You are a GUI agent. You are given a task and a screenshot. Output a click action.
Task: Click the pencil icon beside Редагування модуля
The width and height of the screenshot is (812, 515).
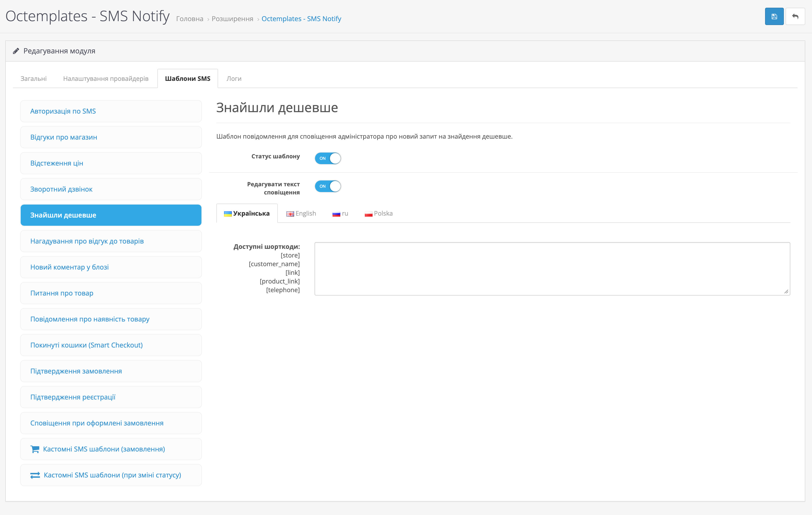click(x=16, y=51)
